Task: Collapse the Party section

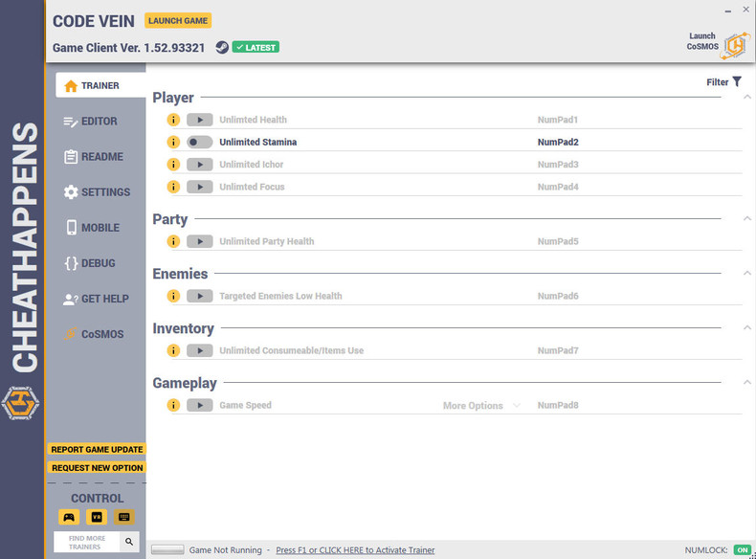Action: pyautogui.click(x=746, y=218)
